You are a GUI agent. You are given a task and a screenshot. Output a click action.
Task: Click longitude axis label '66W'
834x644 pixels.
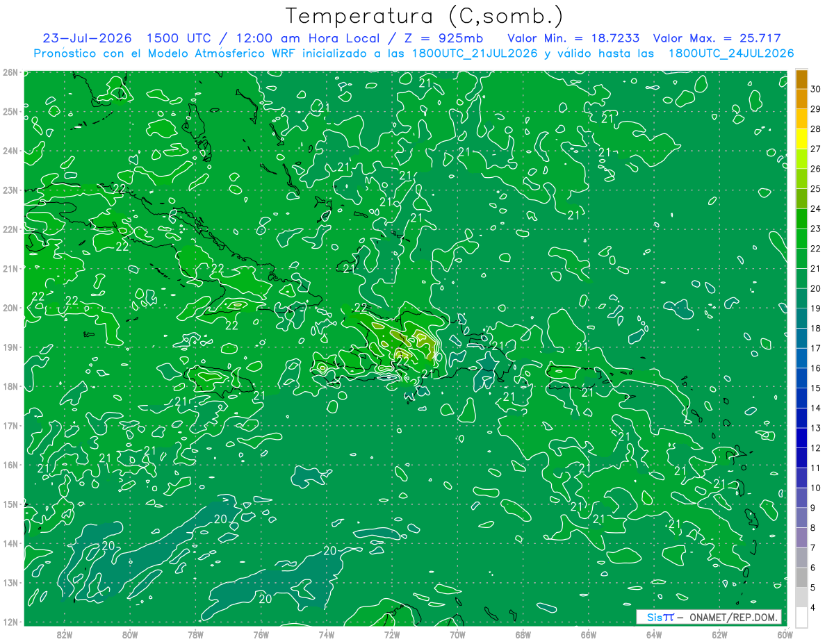coord(588,634)
